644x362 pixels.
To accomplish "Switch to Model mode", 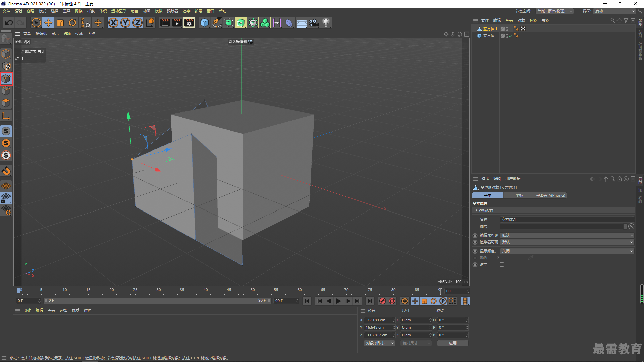I will 6,54.
